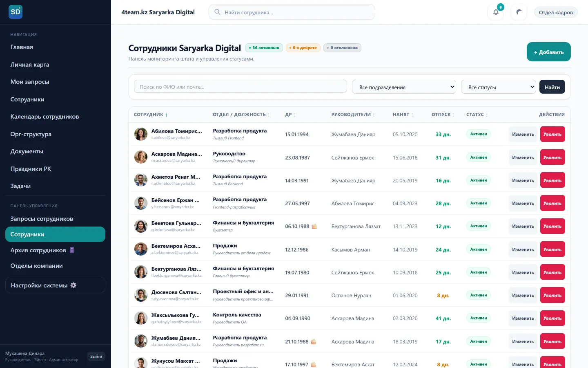
Task: Click the 0 в декрете badge
Action: [303, 48]
